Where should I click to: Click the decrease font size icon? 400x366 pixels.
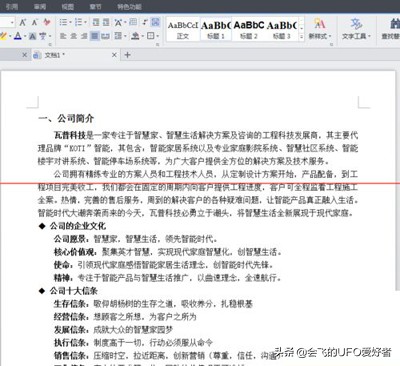point(35,23)
